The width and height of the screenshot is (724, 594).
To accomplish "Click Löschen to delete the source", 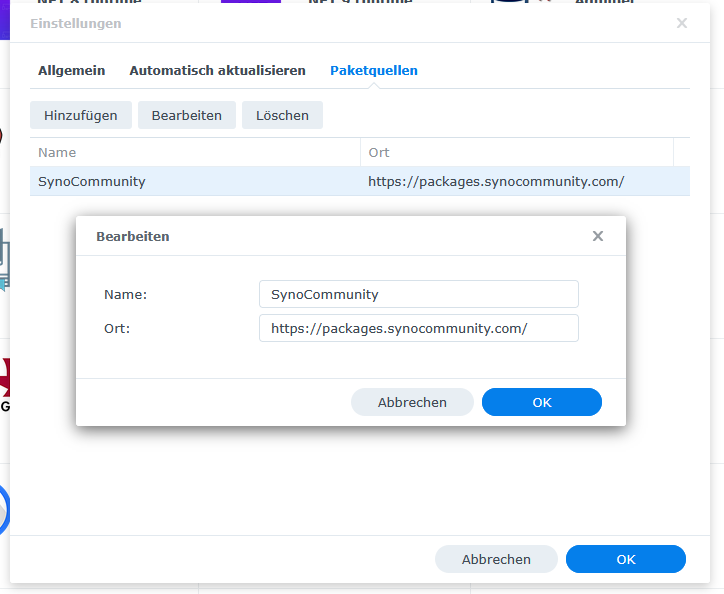I will [x=282, y=115].
